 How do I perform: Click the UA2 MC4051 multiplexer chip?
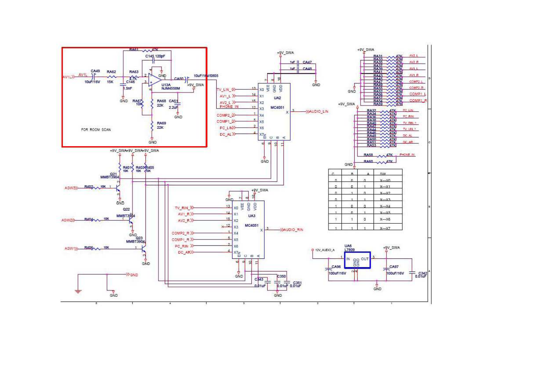pos(274,111)
